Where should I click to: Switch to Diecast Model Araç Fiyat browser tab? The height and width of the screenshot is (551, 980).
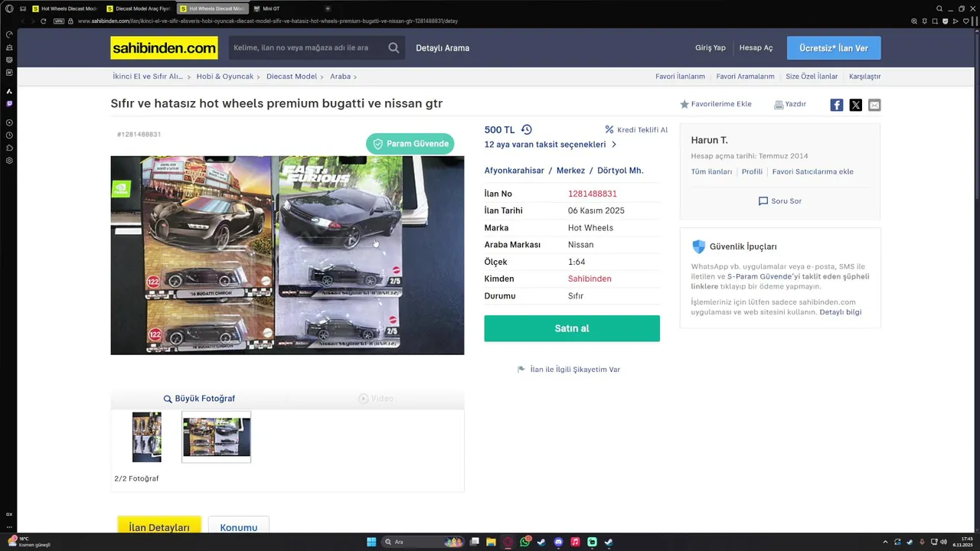click(x=139, y=8)
